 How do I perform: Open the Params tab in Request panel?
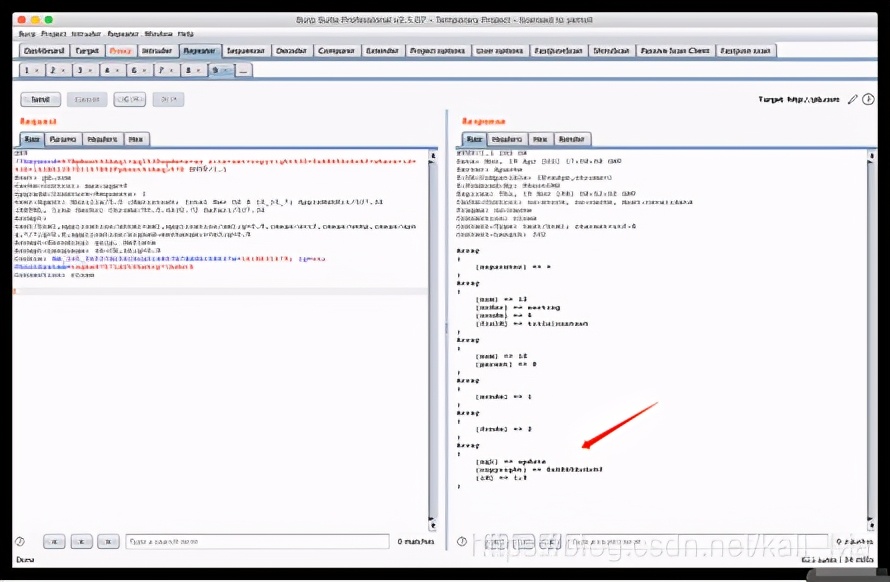tap(62, 139)
